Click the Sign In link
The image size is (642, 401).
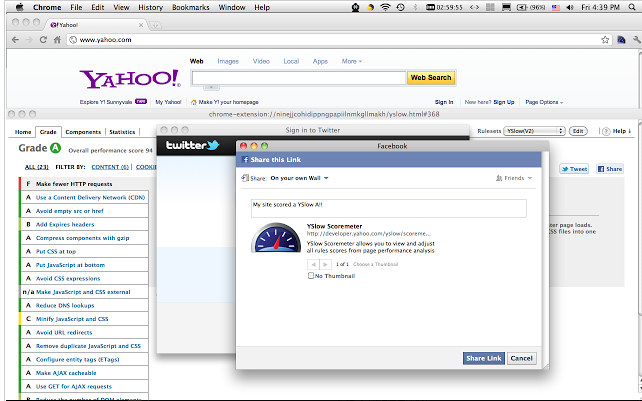(x=444, y=102)
